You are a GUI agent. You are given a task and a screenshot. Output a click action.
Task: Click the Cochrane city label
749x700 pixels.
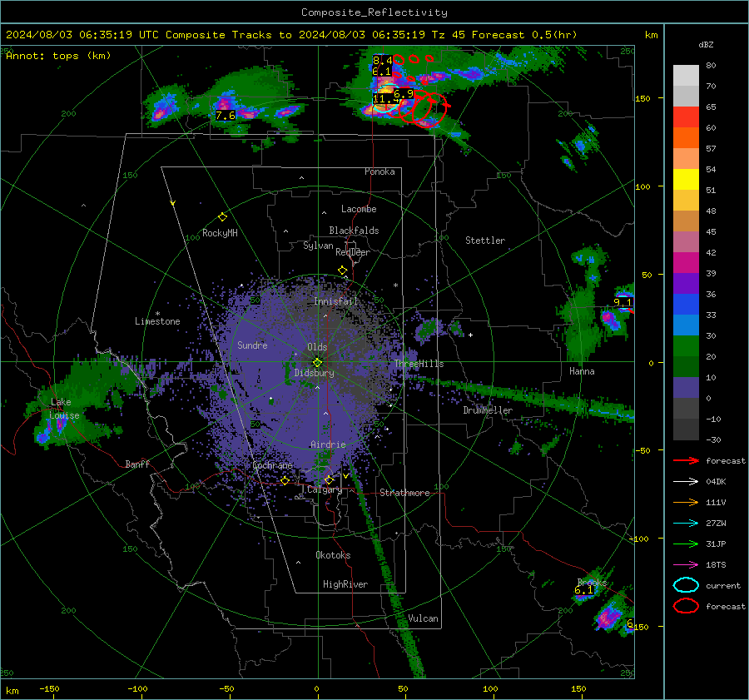point(272,465)
